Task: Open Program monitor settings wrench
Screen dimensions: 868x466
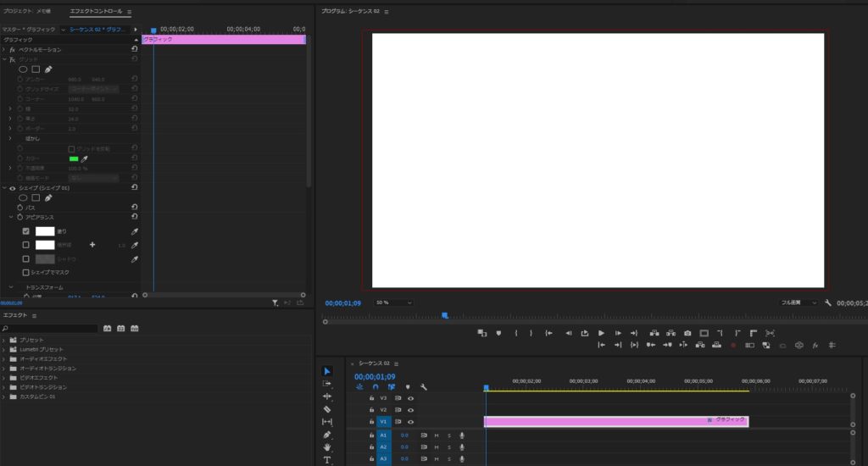Action: pyautogui.click(x=828, y=302)
